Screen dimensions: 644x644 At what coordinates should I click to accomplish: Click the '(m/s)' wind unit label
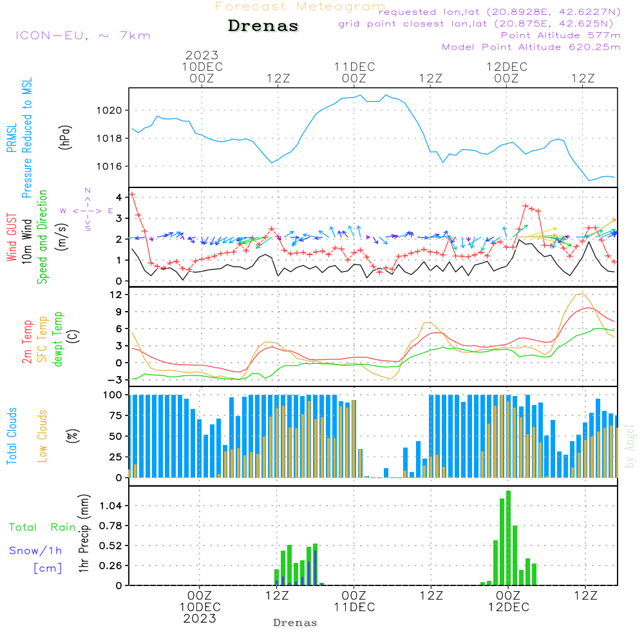coord(62,237)
